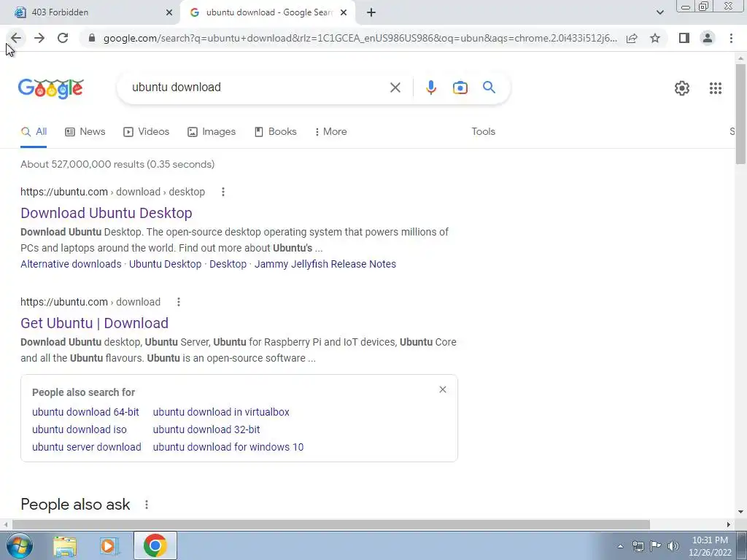The image size is (747, 560).
Task: Click the Chrome taskbar button
Action: tap(155, 545)
